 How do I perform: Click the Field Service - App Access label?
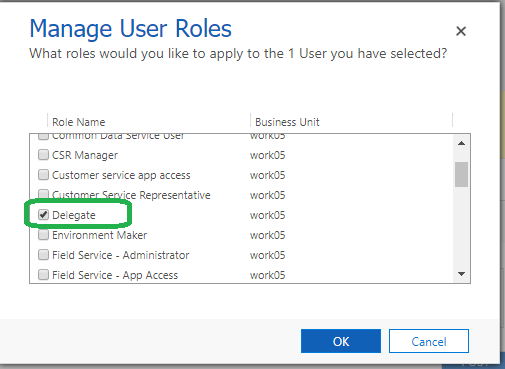(x=115, y=275)
